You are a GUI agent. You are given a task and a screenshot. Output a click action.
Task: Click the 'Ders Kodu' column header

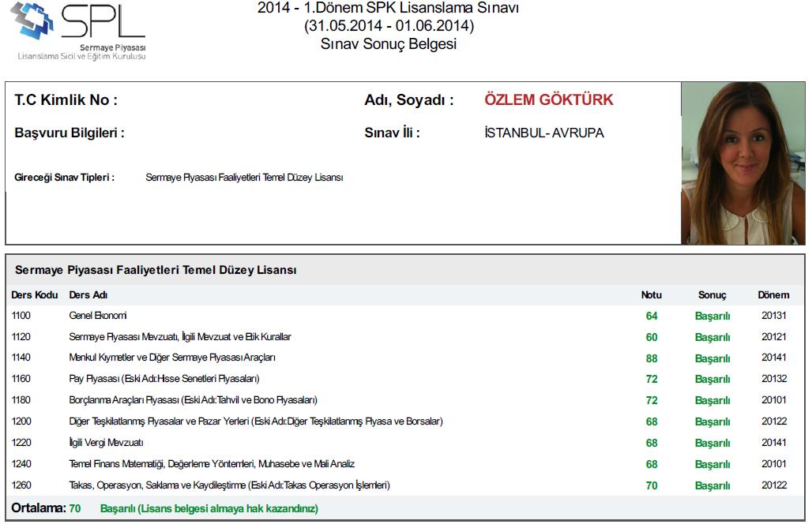click(x=35, y=295)
